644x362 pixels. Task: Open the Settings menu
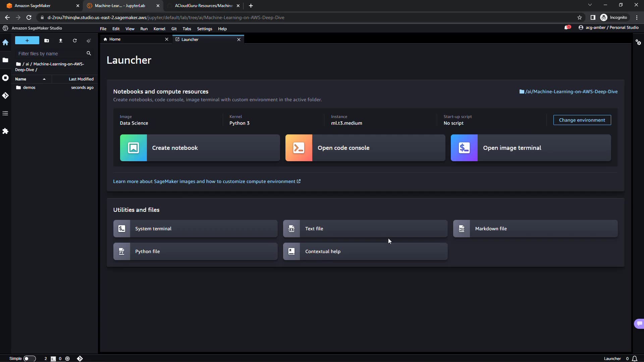click(204, 29)
